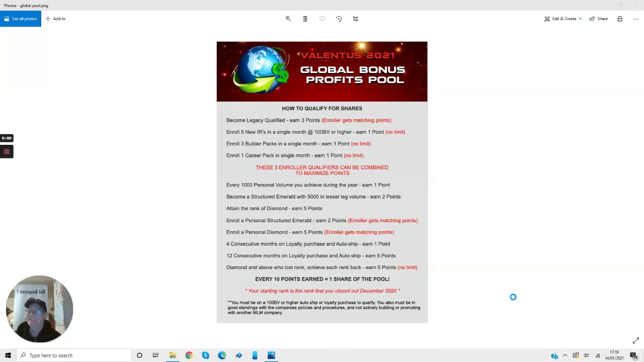Open the See more ellipsis menu
Viewport: 644px width, 362px height.
point(635,19)
